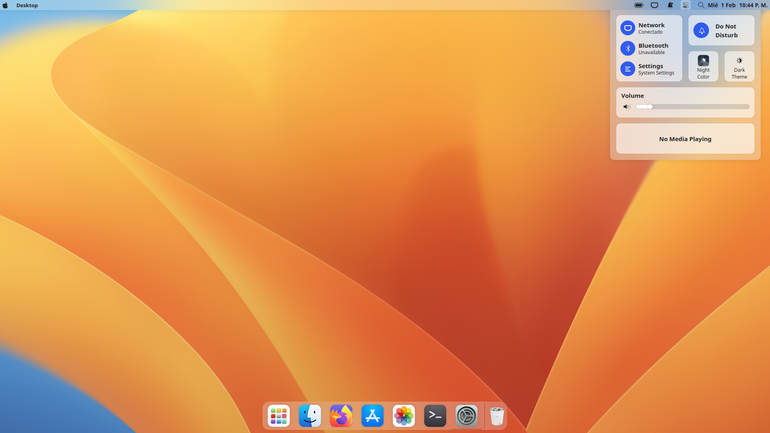
Task: Close the control center via its menu bar icon
Action: 686,5
